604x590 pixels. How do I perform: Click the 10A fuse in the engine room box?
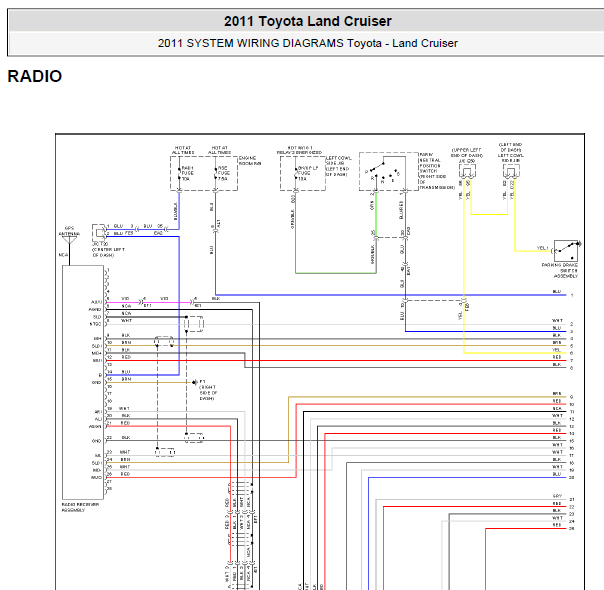point(179,173)
